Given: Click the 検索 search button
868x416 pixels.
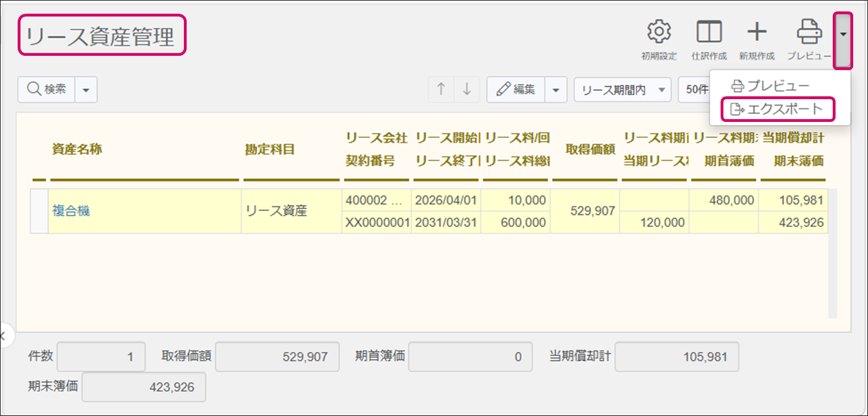Looking at the screenshot, I should tap(47, 90).
